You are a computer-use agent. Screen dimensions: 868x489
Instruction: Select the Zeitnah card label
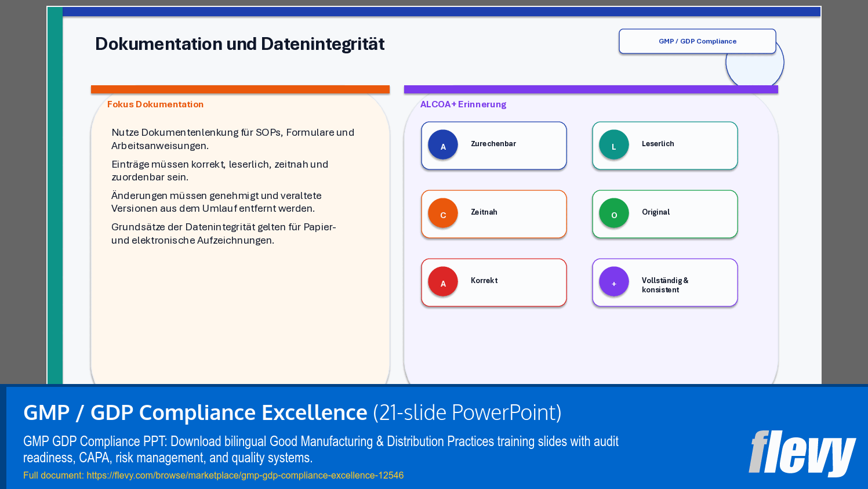coord(484,212)
